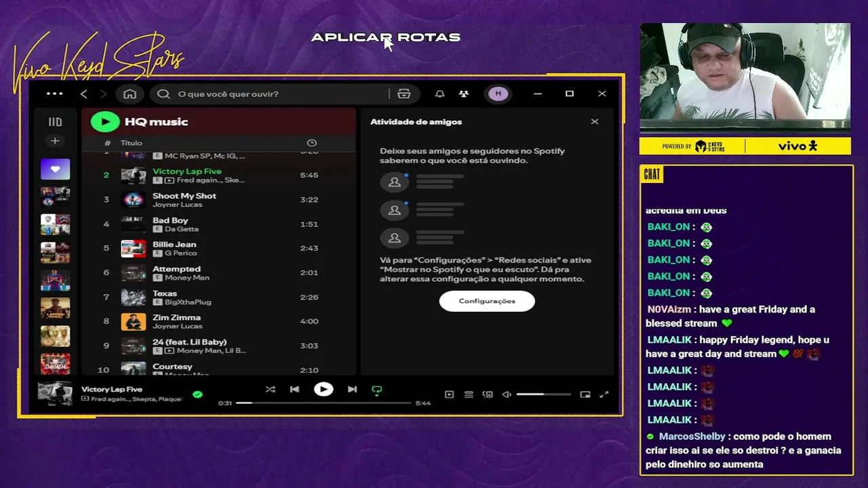Click the 'Configurações' button
Screen dimensions: 868x488
(x=487, y=301)
